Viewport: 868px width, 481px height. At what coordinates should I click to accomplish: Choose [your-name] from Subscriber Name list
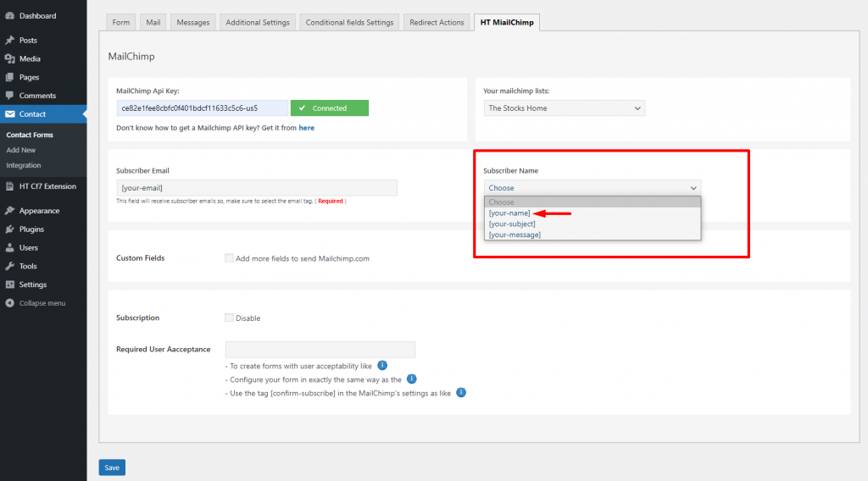point(509,213)
